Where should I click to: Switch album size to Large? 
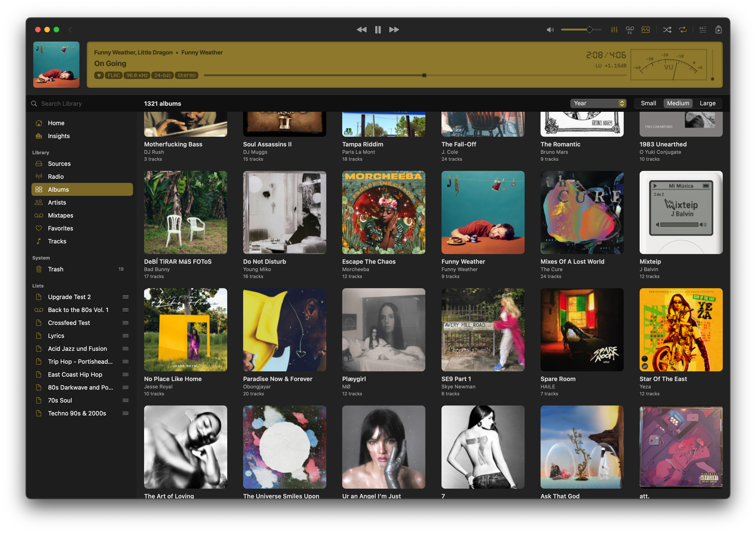[707, 103]
